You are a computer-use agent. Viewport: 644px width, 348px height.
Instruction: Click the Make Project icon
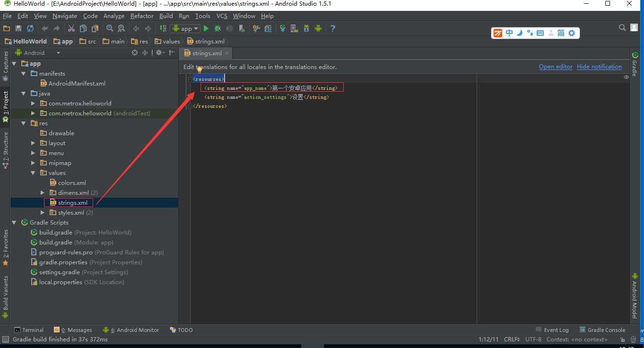pyautogui.click(x=163, y=28)
